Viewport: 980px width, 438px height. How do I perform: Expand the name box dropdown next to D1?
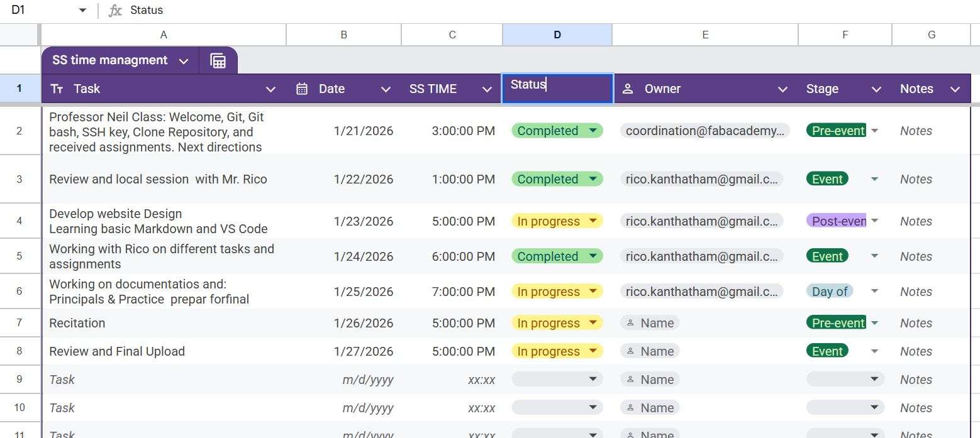[x=82, y=9]
